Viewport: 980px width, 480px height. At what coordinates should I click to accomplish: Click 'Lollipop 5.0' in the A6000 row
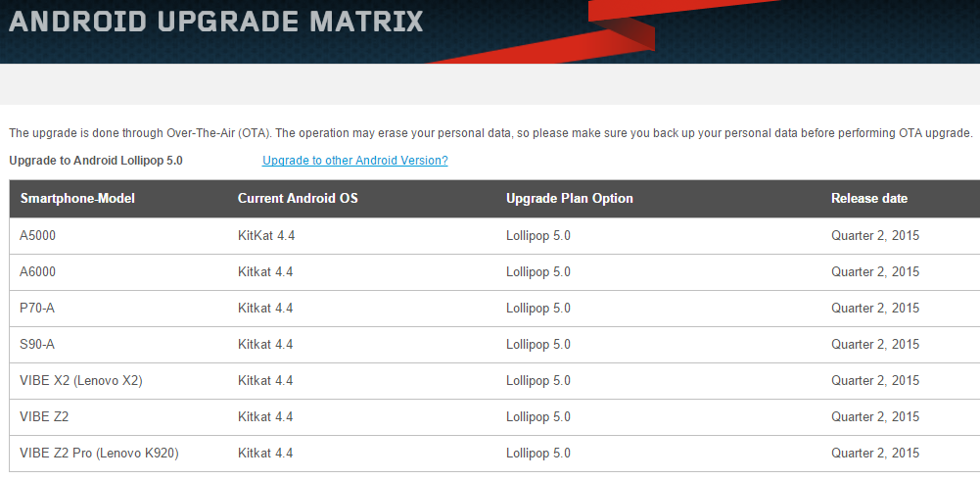point(538,272)
